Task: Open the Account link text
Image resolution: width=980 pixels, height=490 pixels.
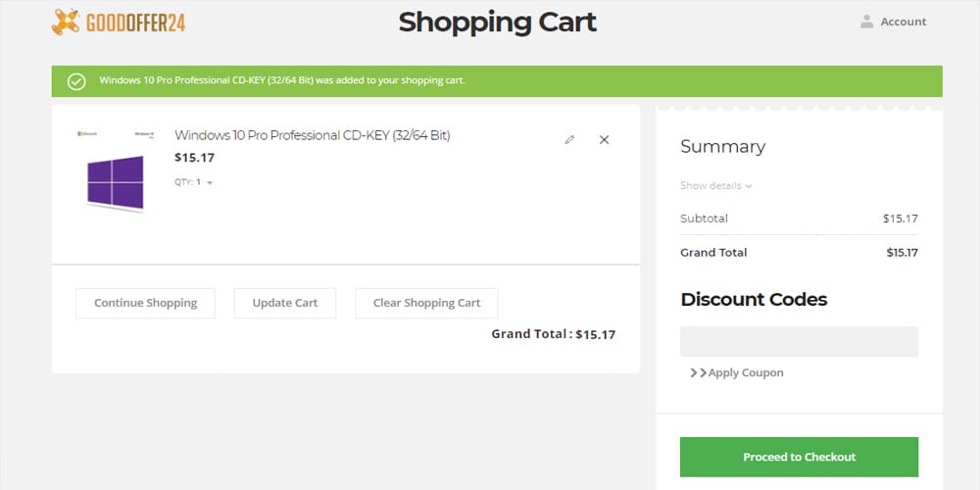Action: pyautogui.click(x=903, y=22)
